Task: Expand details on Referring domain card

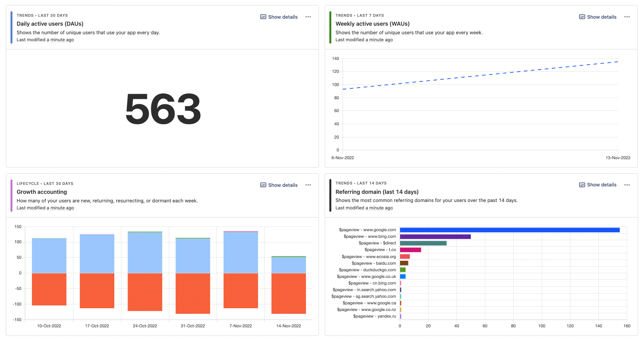Action: point(598,185)
